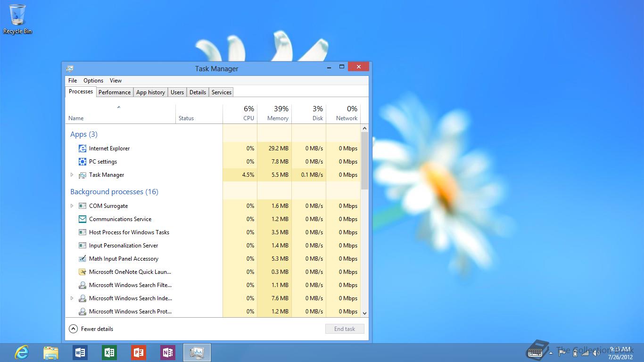The image size is (644, 362).
Task: Expand the Task Manager process group
Action: tap(72, 175)
